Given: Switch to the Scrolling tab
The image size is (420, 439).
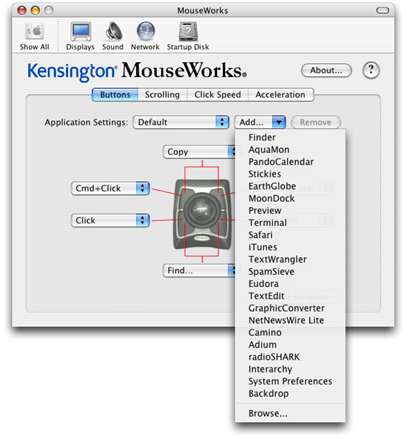Looking at the screenshot, I should tap(162, 95).
